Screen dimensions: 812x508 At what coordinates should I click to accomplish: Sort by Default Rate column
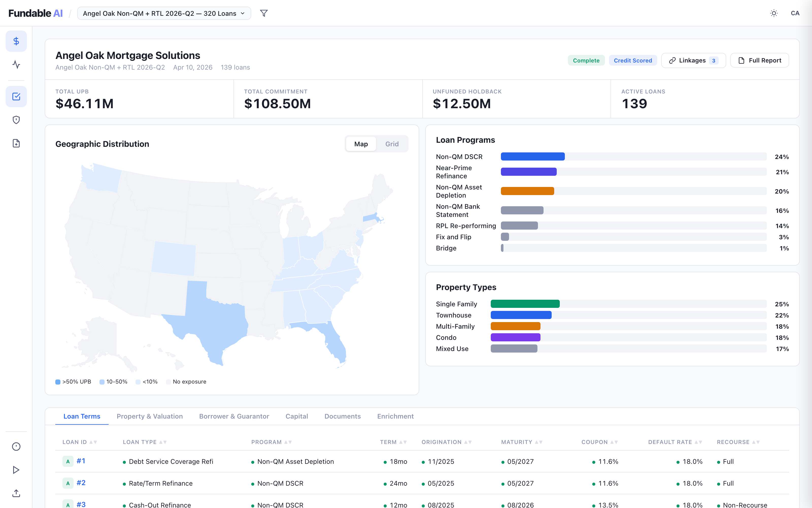coord(675,442)
